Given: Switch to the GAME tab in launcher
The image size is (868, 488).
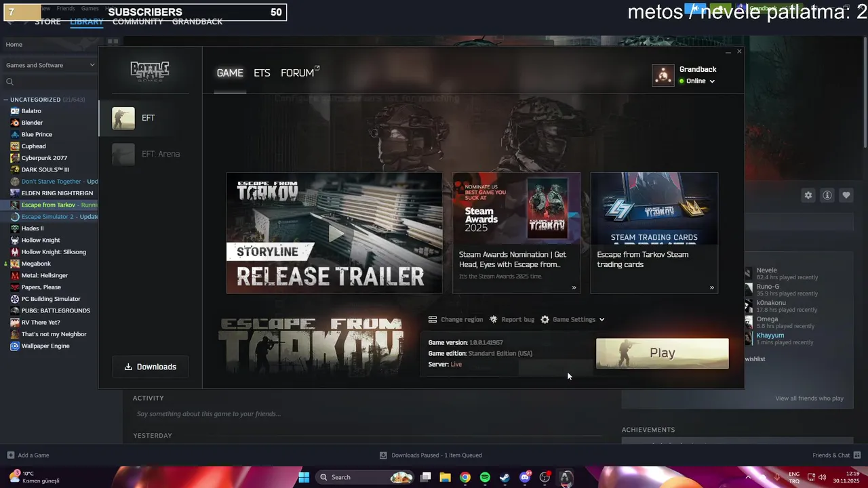Looking at the screenshot, I should point(230,73).
